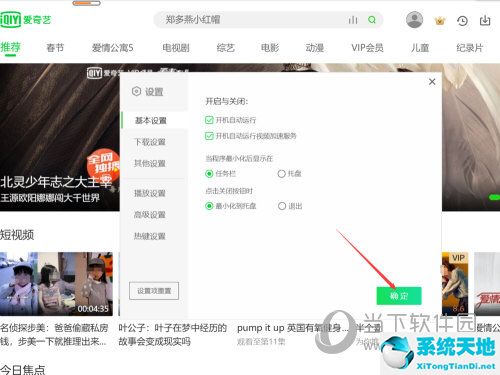The image size is (500, 375).
Task: Open the user avatar profile
Action: (x=414, y=20)
